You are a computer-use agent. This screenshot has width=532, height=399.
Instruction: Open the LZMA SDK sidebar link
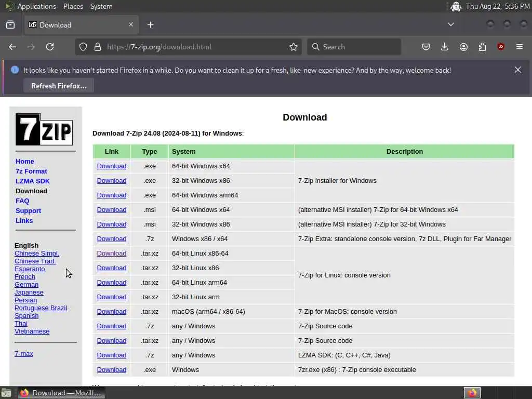(33, 181)
